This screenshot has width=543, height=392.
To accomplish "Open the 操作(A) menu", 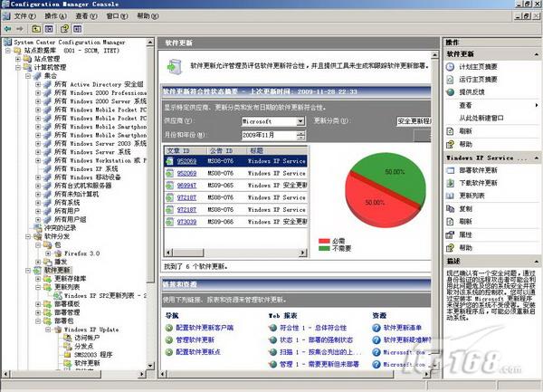I will coord(55,16).
